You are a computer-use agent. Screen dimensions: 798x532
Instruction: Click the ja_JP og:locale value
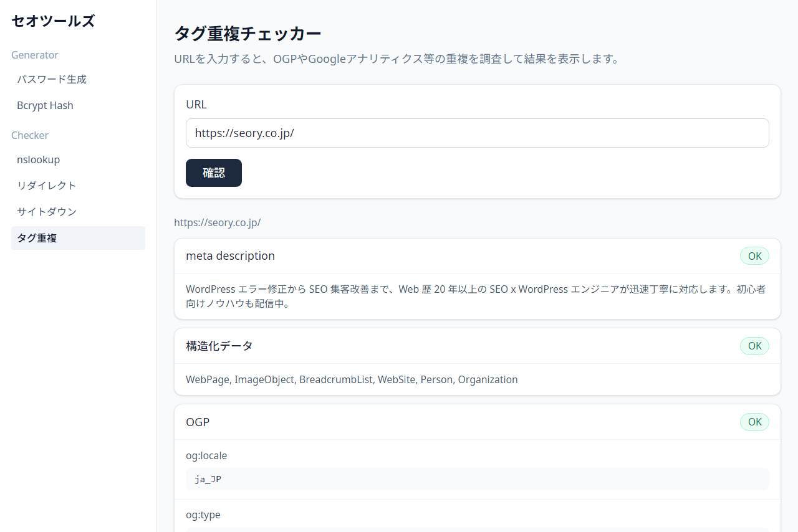(208, 480)
